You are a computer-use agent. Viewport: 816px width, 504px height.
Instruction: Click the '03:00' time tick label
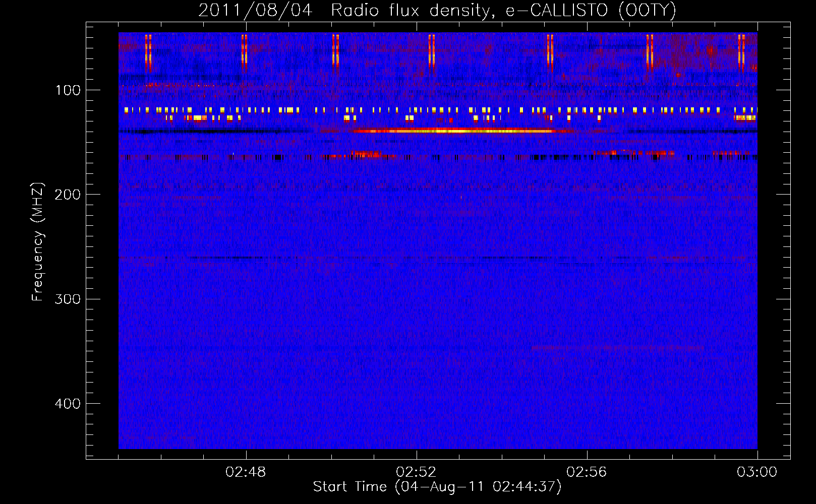[x=757, y=472]
